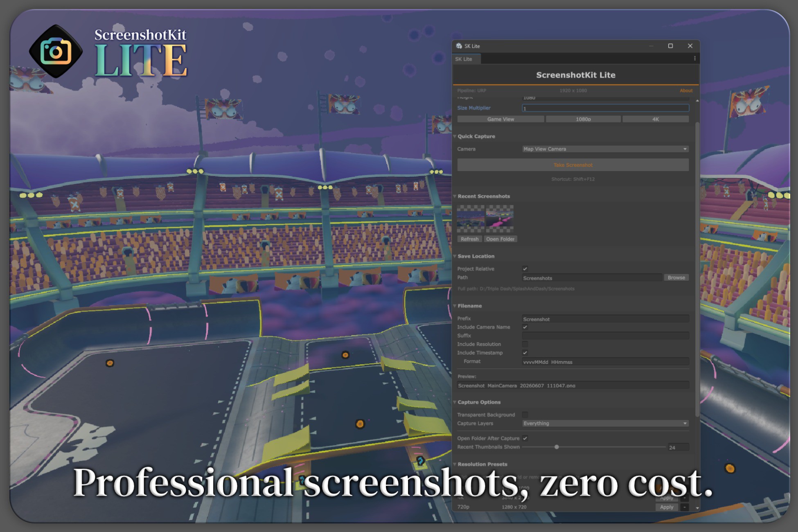The height and width of the screenshot is (532, 798).
Task: Open the second recent screenshot thumbnail
Action: tap(500, 219)
